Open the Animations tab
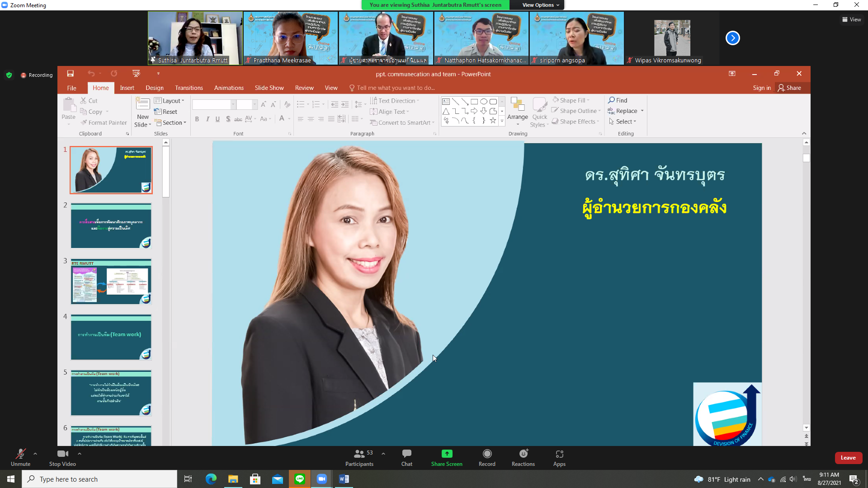Image resolution: width=868 pixels, height=488 pixels. coord(229,88)
